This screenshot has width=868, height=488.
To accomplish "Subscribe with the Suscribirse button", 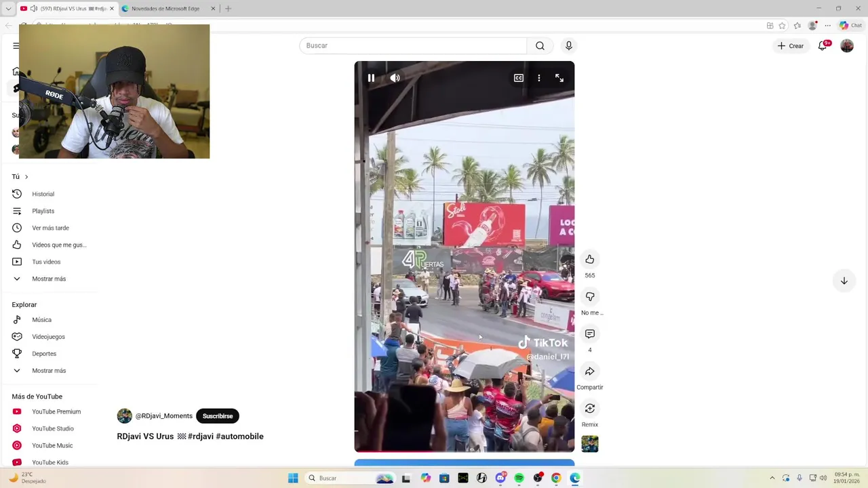I will click(x=218, y=416).
